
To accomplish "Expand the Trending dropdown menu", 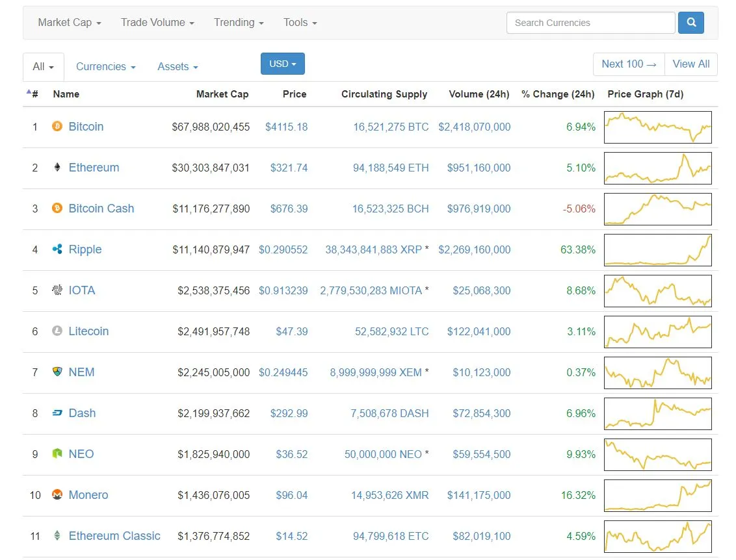I will tap(239, 23).
